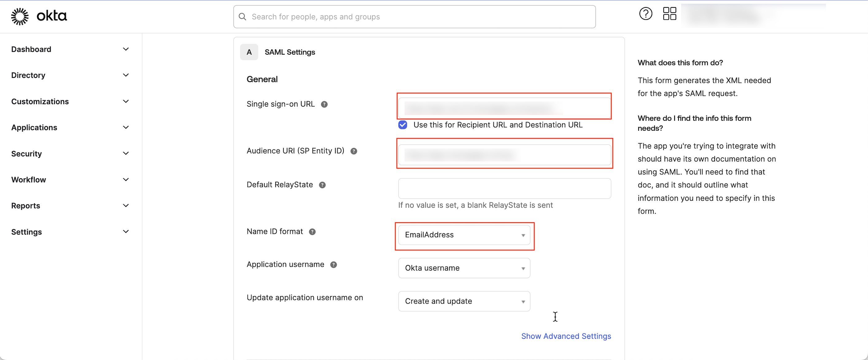Expand the Security sidebar menu
Image resolution: width=868 pixels, height=360 pixels.
coord(70,154)
